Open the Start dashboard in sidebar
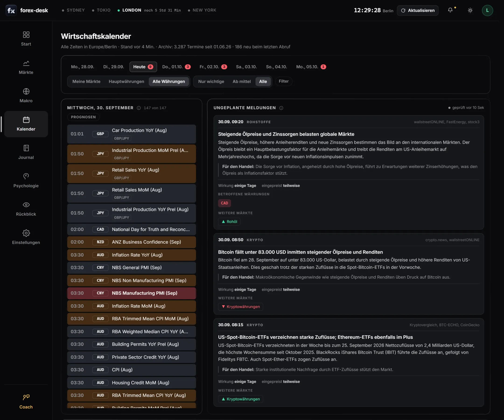Viewport: 504px width, 420px height. 26,39
